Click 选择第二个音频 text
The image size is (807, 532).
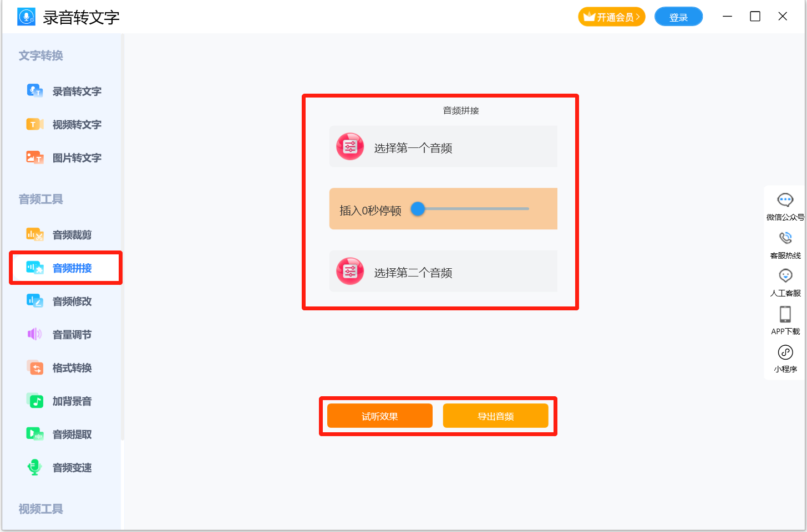tap(413, 273)
